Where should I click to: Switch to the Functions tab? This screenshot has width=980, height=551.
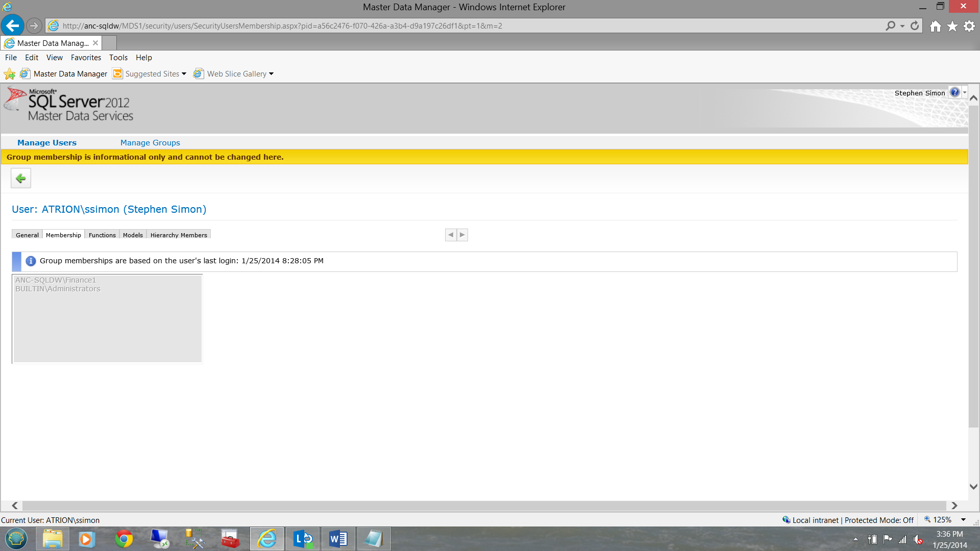tap(102, 235)
